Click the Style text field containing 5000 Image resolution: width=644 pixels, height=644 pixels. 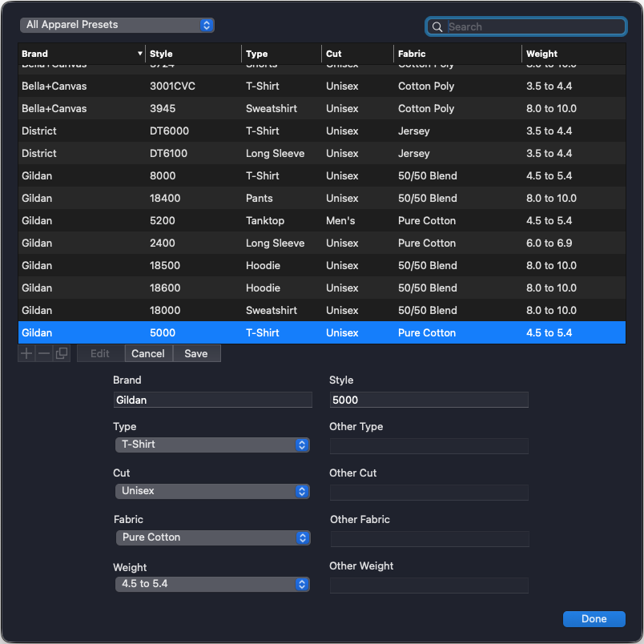(429, 400)
